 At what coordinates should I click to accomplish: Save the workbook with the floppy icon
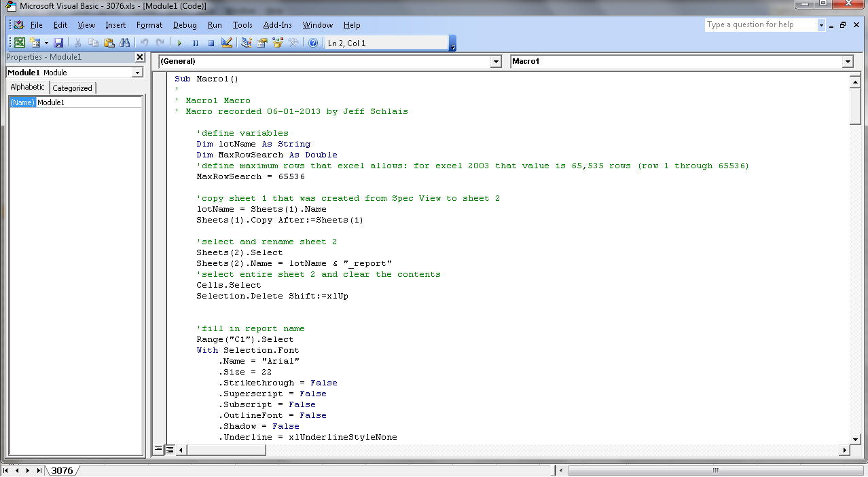coord(58,43)
